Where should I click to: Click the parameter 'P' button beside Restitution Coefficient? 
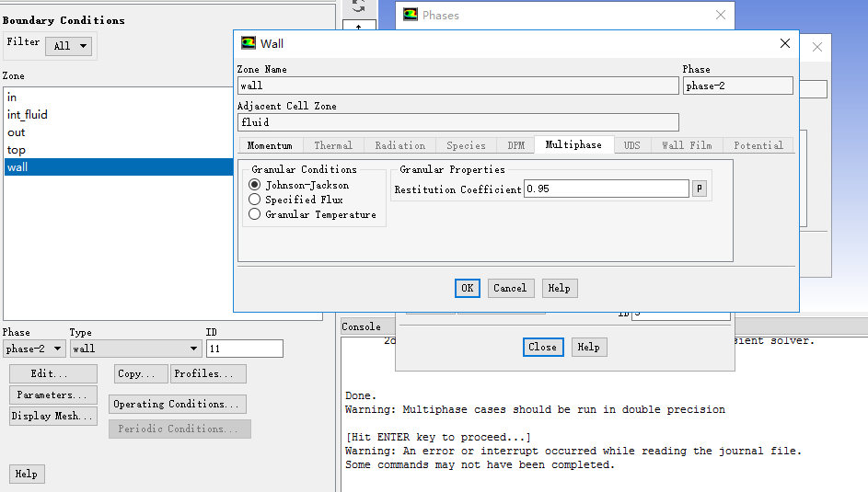pos(700,189)
